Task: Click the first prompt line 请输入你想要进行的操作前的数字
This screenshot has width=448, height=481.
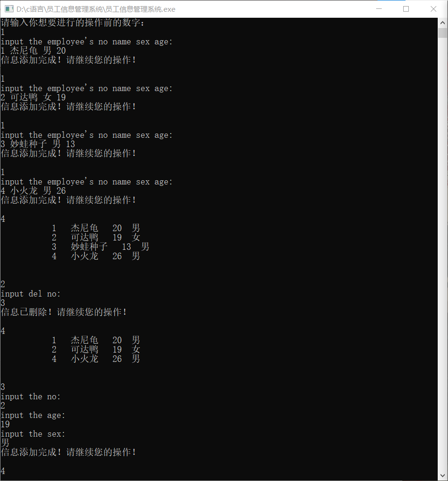Action: click(73, 23)
